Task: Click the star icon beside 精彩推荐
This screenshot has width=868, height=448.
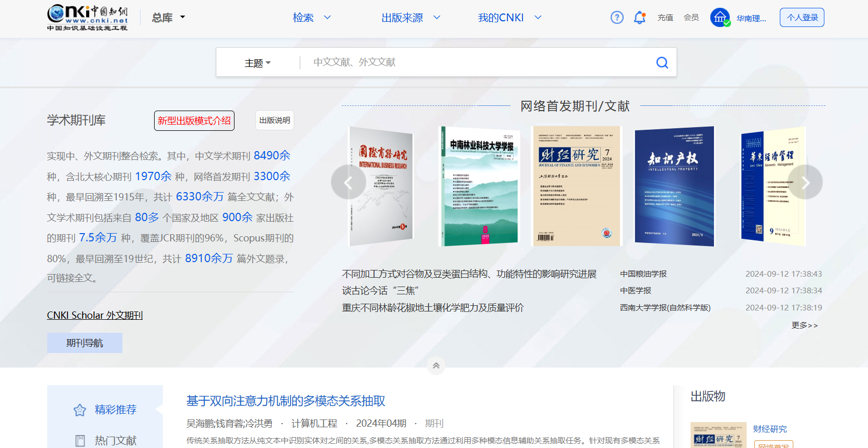Action: pyautogui.click(x=79, y=410)
